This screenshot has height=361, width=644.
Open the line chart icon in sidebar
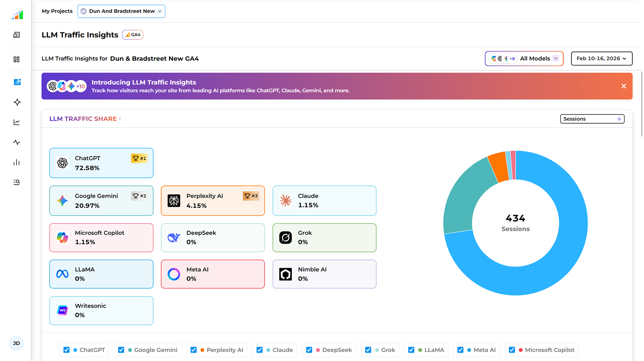click(x=17, y=122)
